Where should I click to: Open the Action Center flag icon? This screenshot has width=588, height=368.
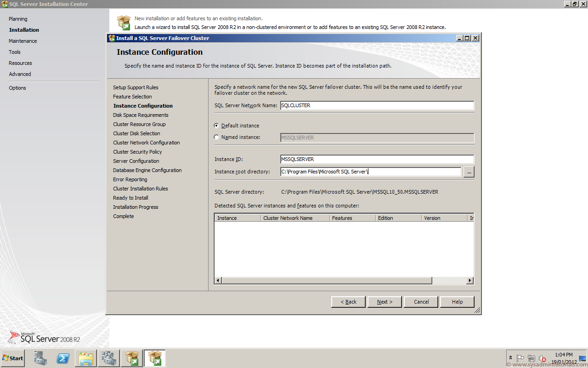520,358
